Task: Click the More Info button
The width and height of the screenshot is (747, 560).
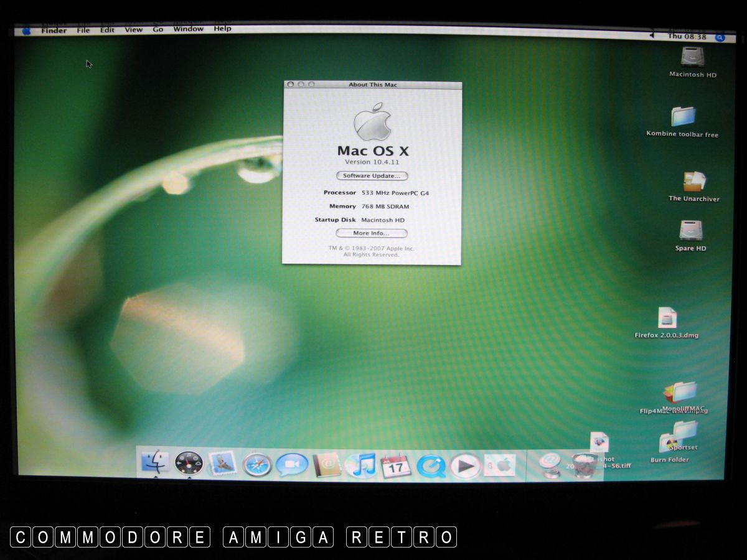Action: tap(371, 233)
